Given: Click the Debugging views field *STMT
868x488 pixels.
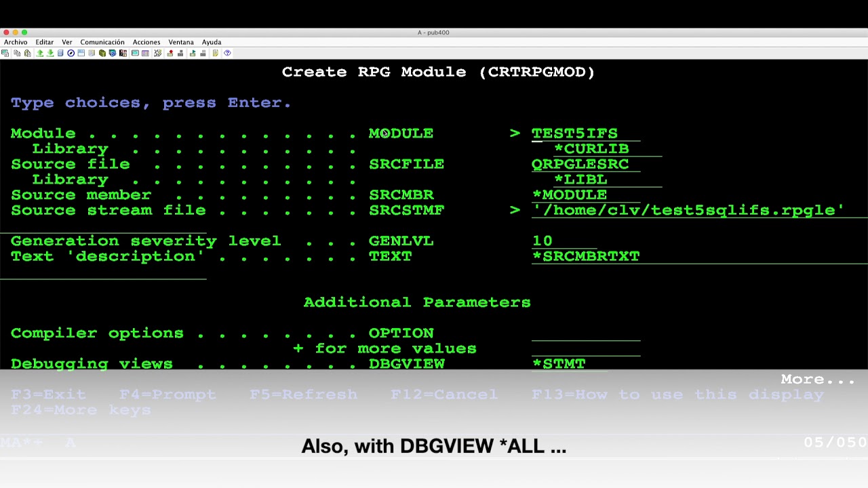Looking at the screenshot, I should pos(570,364).
